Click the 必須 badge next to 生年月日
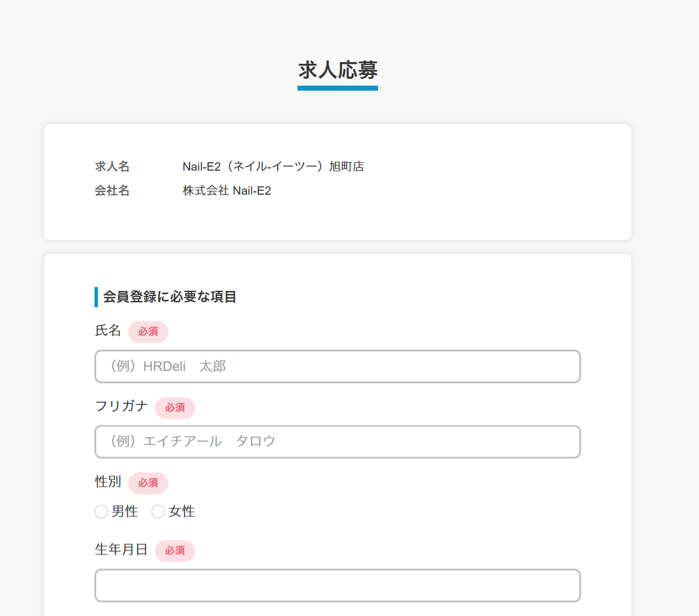 tap(175, 551)
